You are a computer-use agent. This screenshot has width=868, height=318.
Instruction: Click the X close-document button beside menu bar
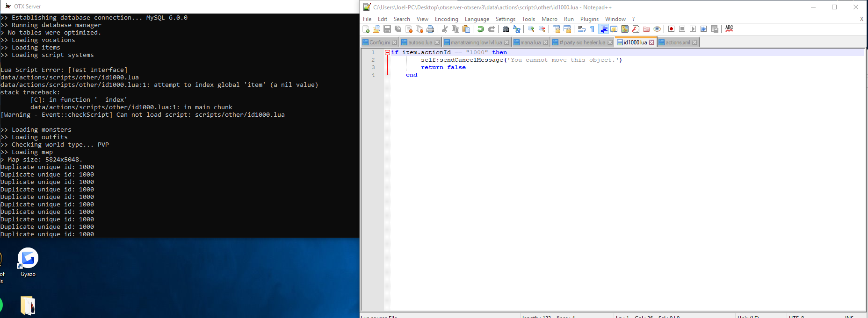(x=861, y=19)
